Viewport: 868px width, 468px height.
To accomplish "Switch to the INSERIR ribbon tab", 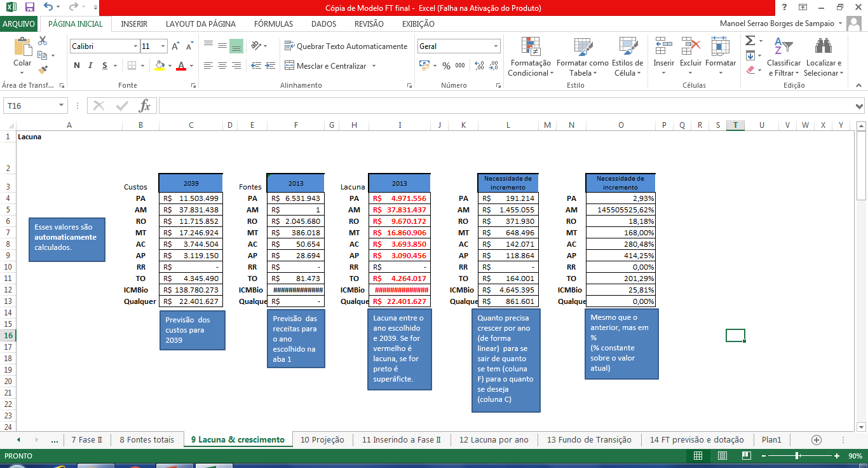I will [134, 24].
